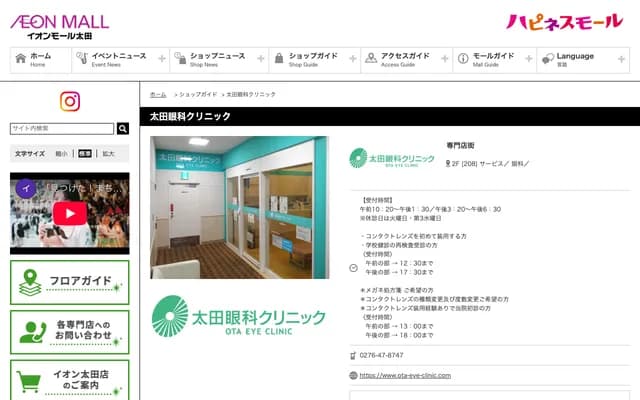Expand the アクセスガイド menu plus
This screenshot has width=640, height=400.
[x=446, y=60]
